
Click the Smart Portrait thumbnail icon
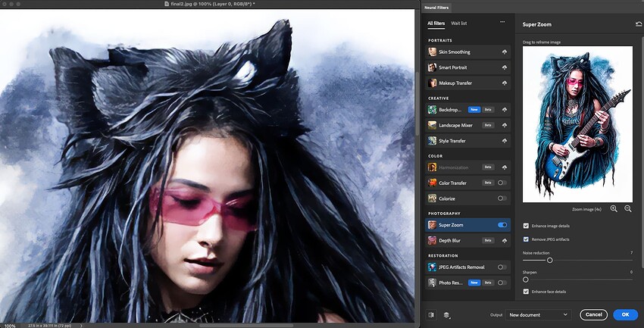click(x=432, y=67)
